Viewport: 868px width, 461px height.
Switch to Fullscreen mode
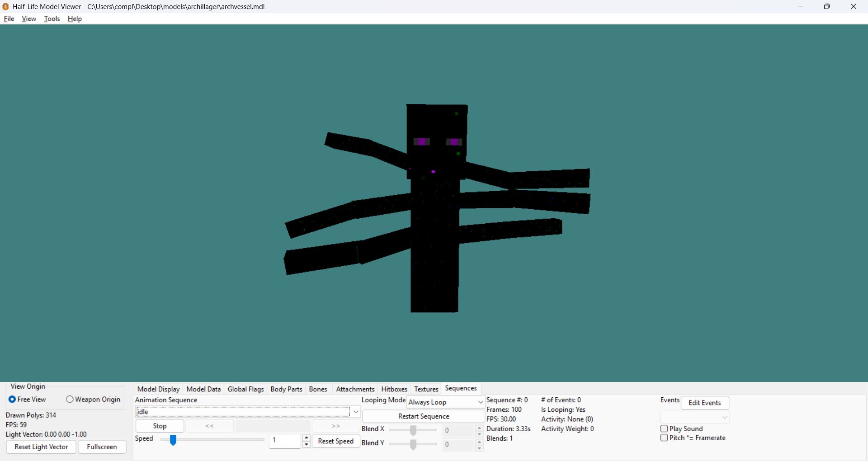click(x=102, y=447)
